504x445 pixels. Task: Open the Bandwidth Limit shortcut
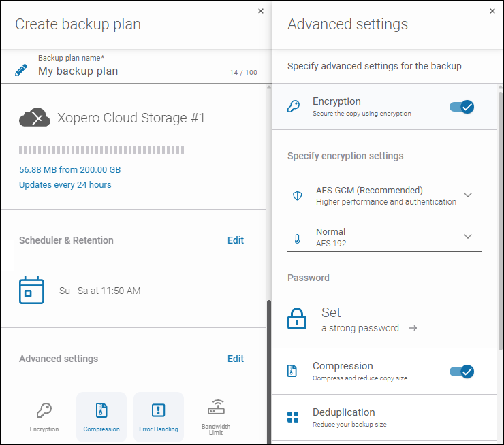tap(216, 416)
